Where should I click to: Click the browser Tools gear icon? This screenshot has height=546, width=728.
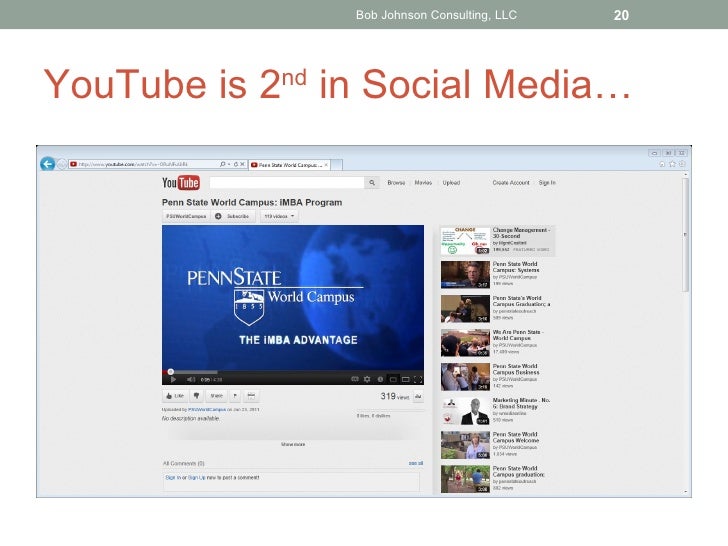pos(682,164)
